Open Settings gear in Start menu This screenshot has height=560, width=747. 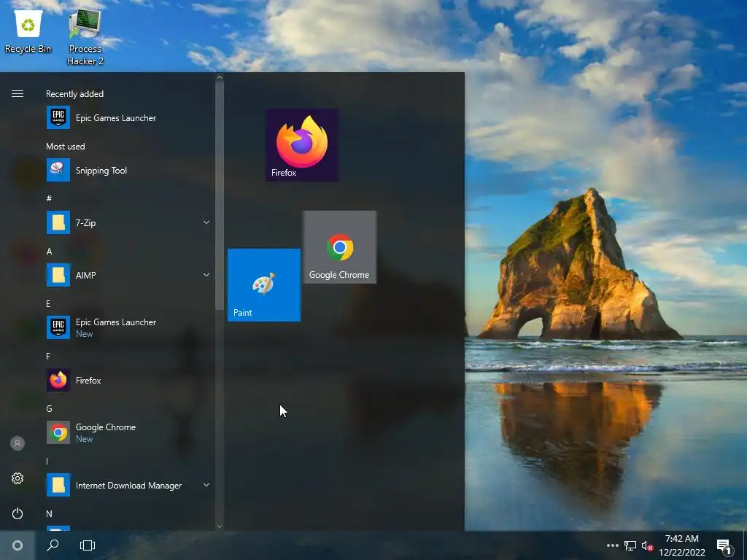[x=18, y=478]
